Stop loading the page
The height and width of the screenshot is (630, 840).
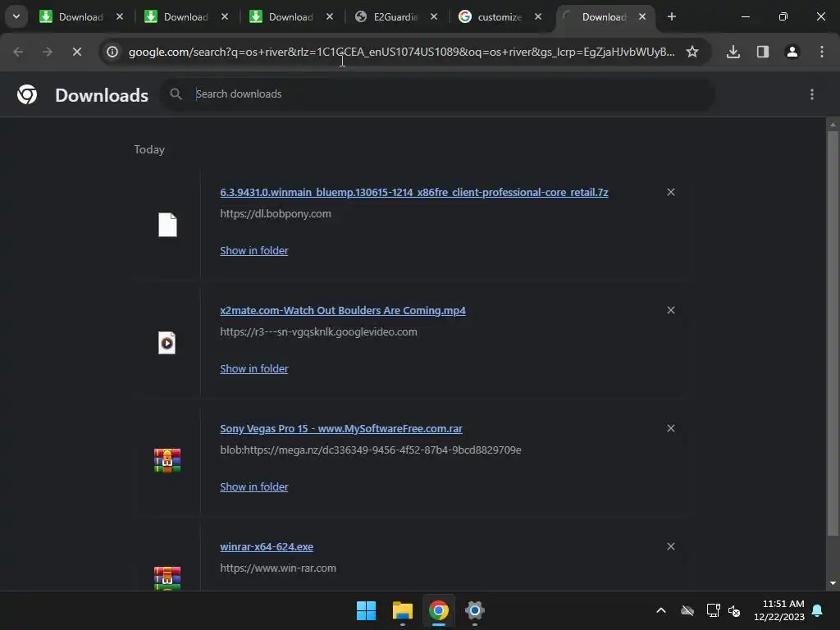pyautogui.click(x=77, y=52)
